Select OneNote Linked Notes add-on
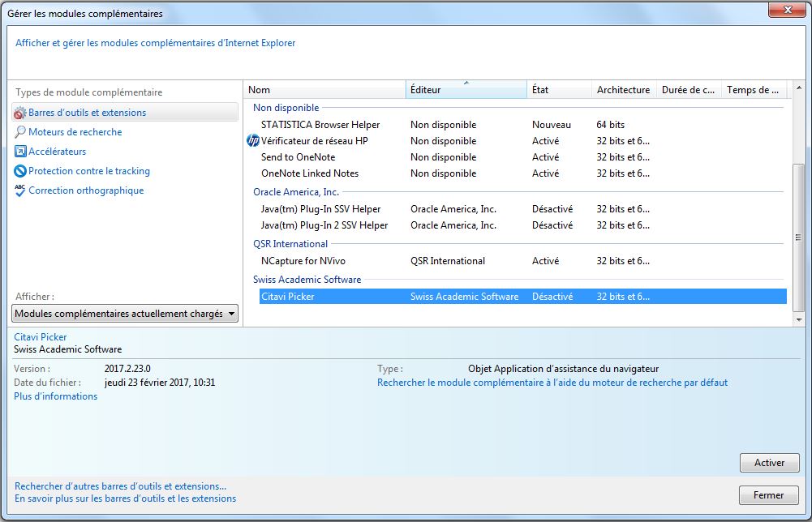The width and height of the screenshot is (812, 522). 523,173
